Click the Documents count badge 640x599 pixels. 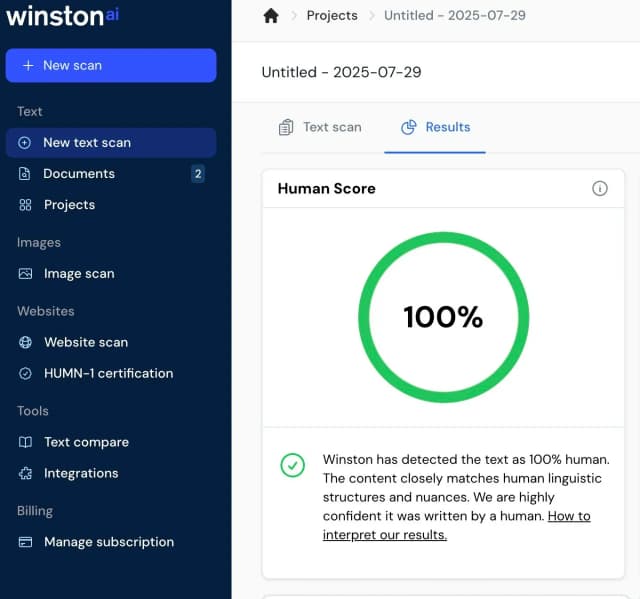pos(198,173)
